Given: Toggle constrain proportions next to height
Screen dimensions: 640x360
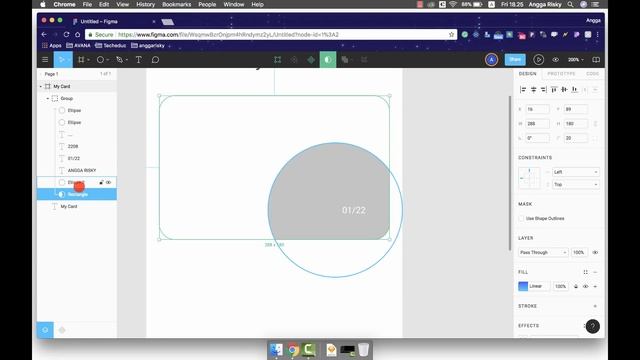Looking at the screenshot, I should point(595,124).
